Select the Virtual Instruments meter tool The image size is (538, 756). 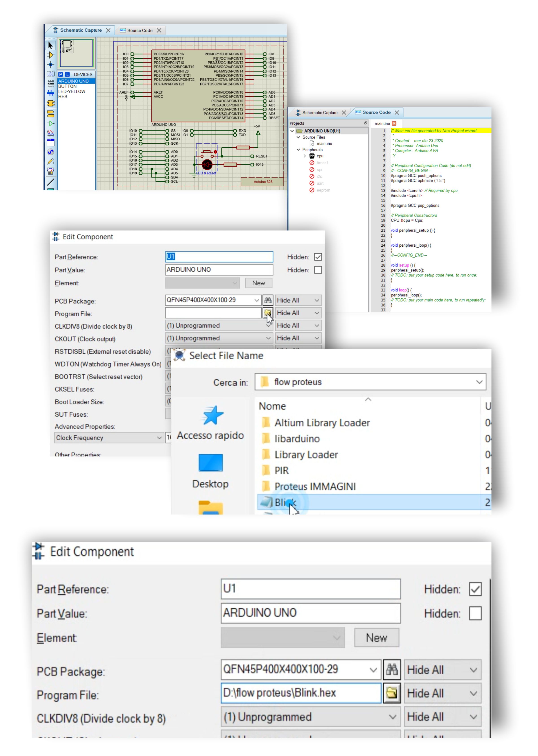click(x=50, y=171)
